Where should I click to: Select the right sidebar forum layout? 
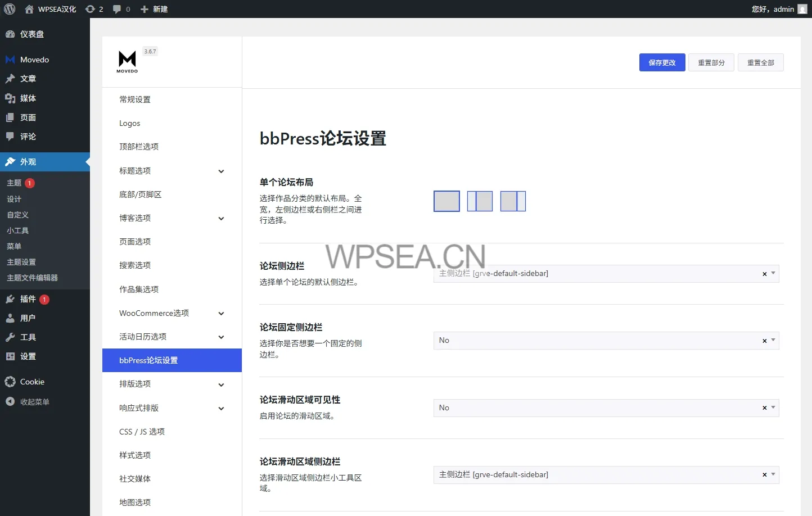513,201
